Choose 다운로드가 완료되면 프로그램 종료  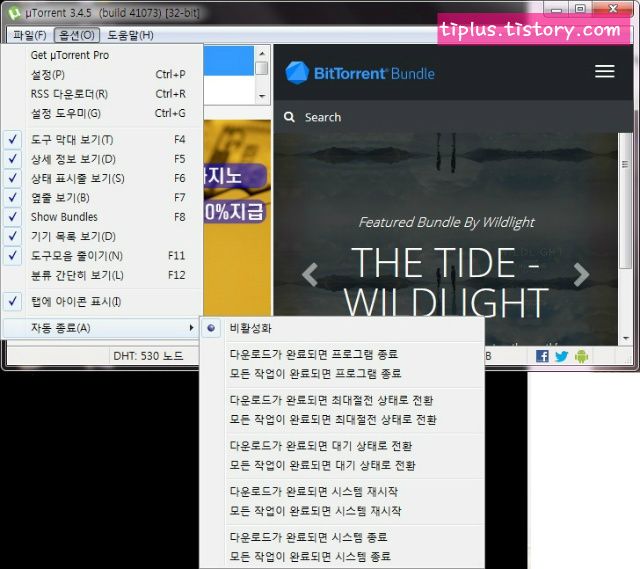coord(342,354)
